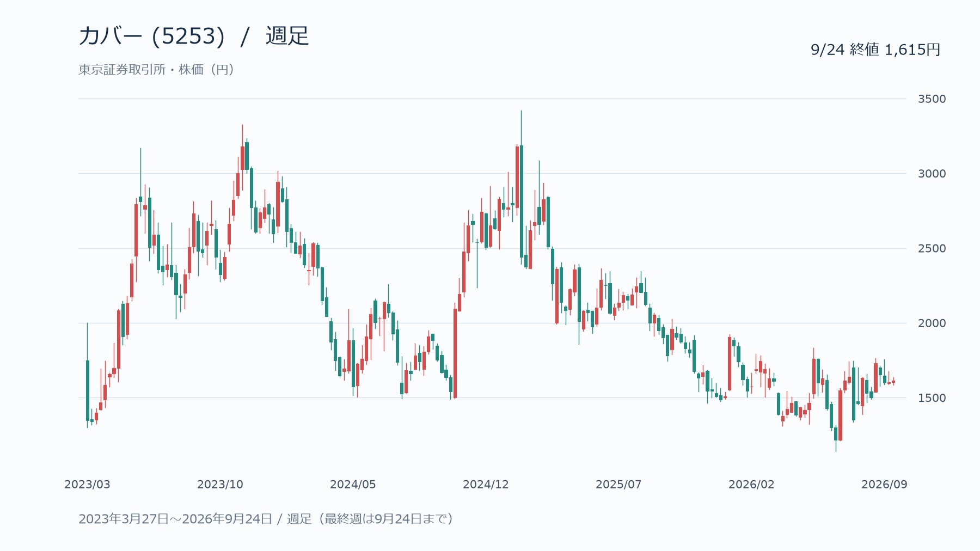Click the 3500 price axis label
Screen dimensions: 980x551
[932, 99]
